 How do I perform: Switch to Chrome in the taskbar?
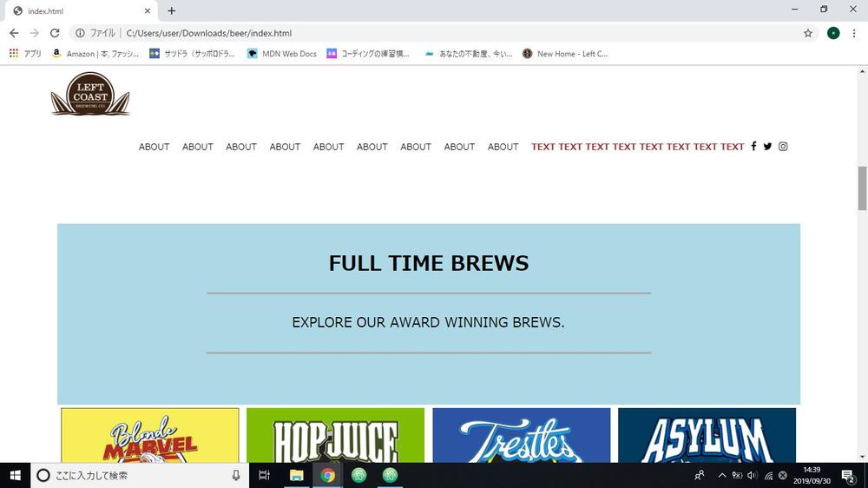click(328, 475)
